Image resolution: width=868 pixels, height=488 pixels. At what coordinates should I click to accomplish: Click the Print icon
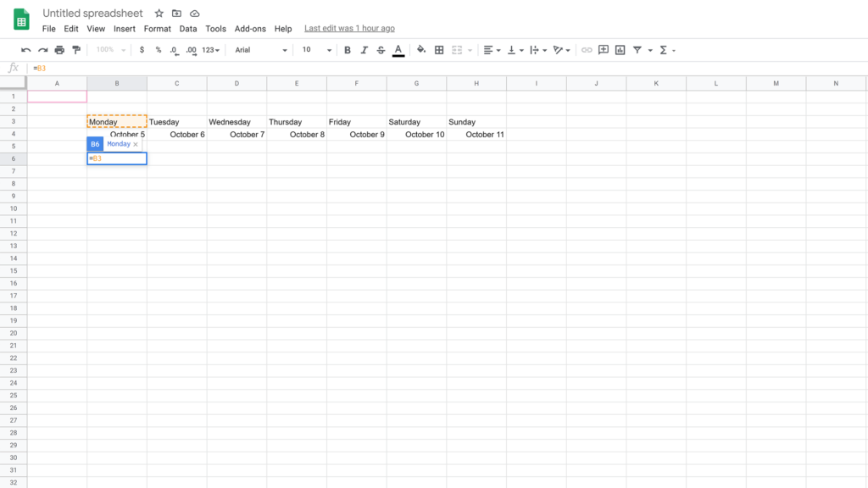[x=59, y=50]
